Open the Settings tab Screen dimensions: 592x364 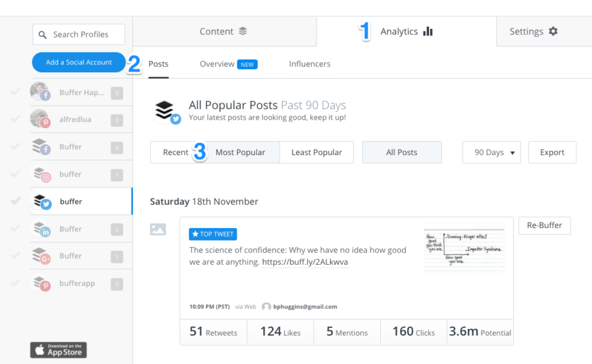pos(544,32)
